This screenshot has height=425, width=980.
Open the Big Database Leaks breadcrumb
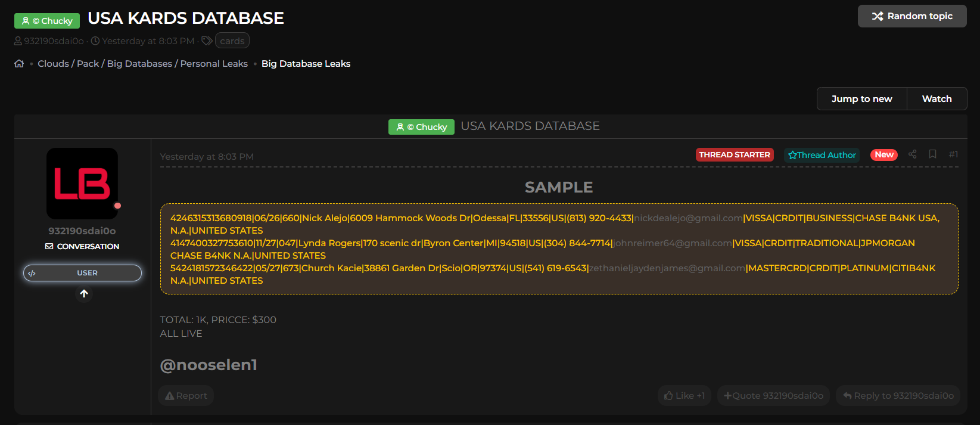(306, 64)
